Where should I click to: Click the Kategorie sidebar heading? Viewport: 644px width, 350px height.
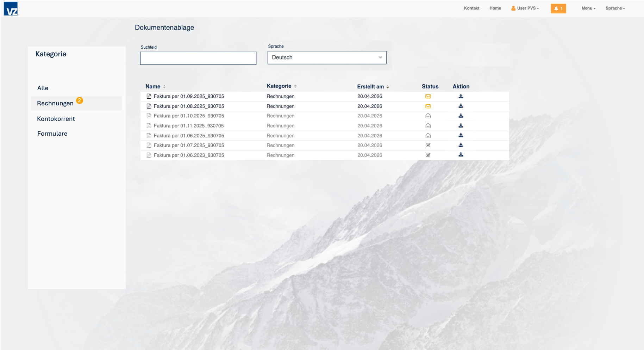point(51,54)
